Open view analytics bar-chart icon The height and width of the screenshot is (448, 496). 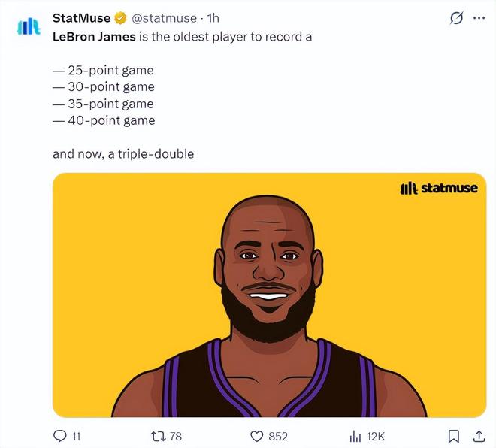tap(356, 436)
